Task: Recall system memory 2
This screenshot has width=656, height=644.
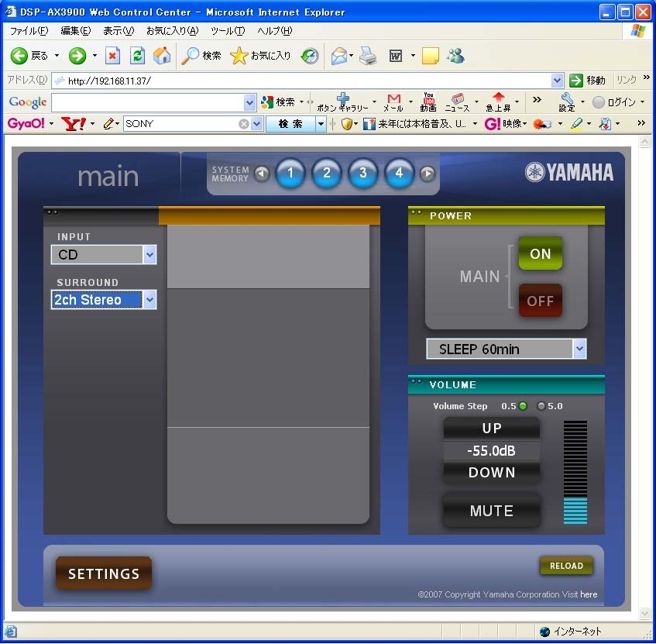Action: click(327, 173)
